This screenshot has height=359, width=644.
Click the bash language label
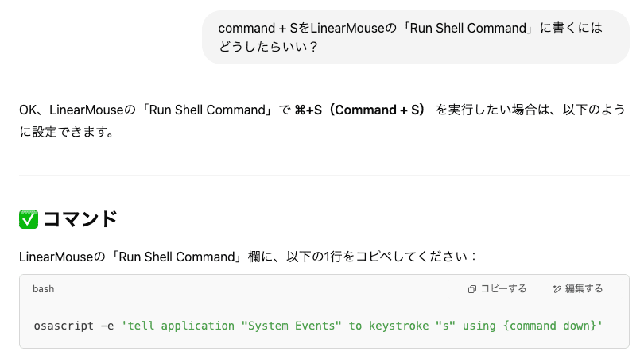tap(44, 289)
